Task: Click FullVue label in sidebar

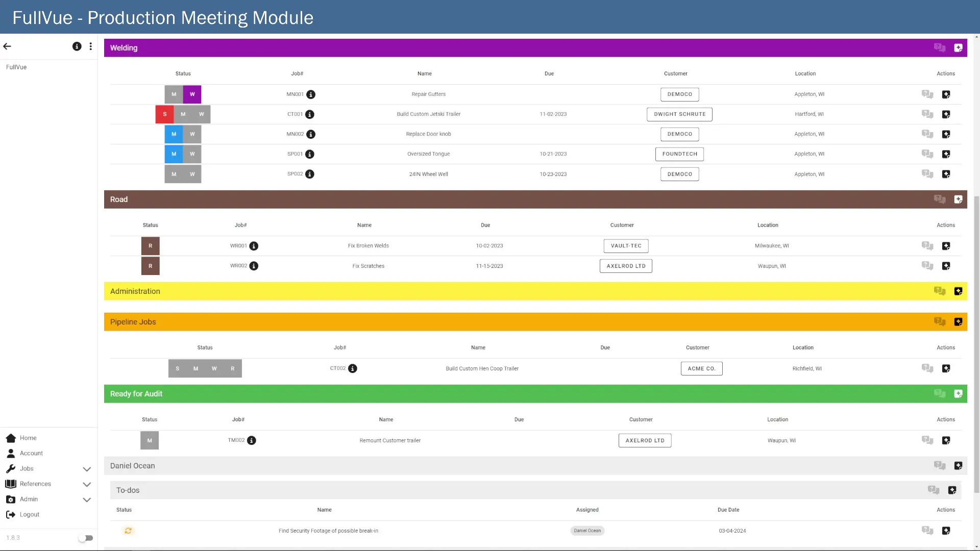Action: click(x=16, y=67)
